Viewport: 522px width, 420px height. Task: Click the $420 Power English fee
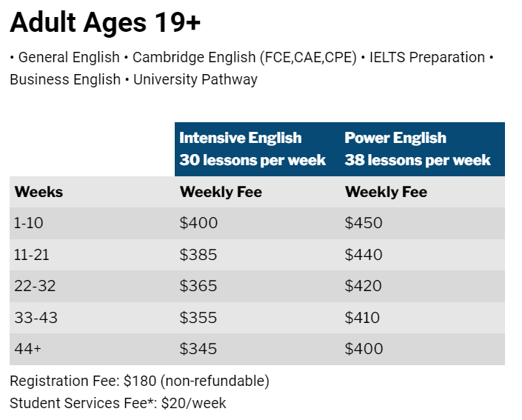364,286
